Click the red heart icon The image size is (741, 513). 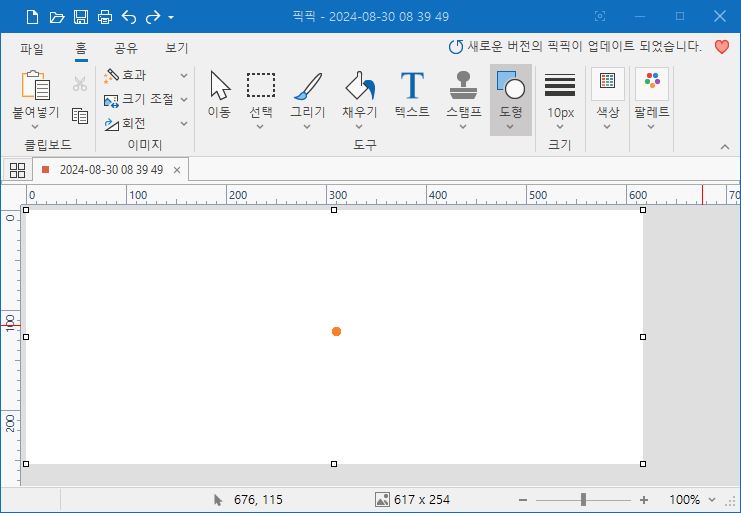[x=722, y=46]
